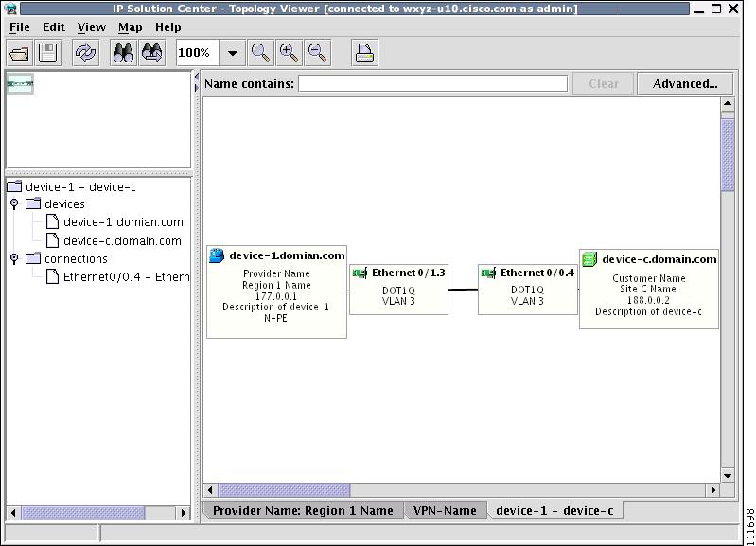The height and width of the screenshot is (546, 756).
Task: Click the magnifier zoom tool icon
Action: (260, 53)
